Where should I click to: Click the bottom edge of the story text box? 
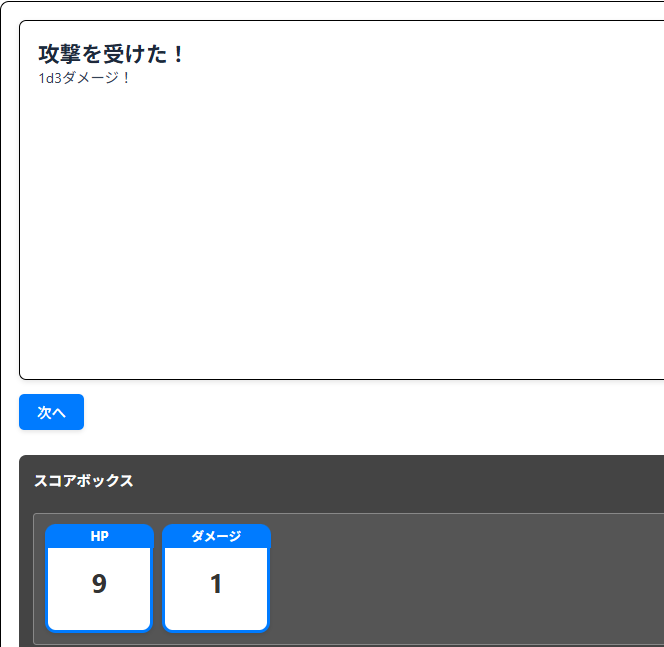tap(340, 380)
